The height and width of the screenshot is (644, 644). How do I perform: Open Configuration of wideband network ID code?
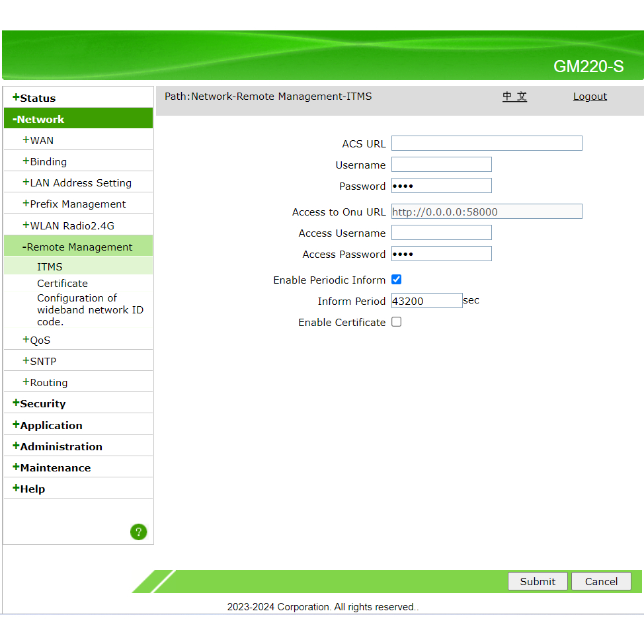(90, 309)
